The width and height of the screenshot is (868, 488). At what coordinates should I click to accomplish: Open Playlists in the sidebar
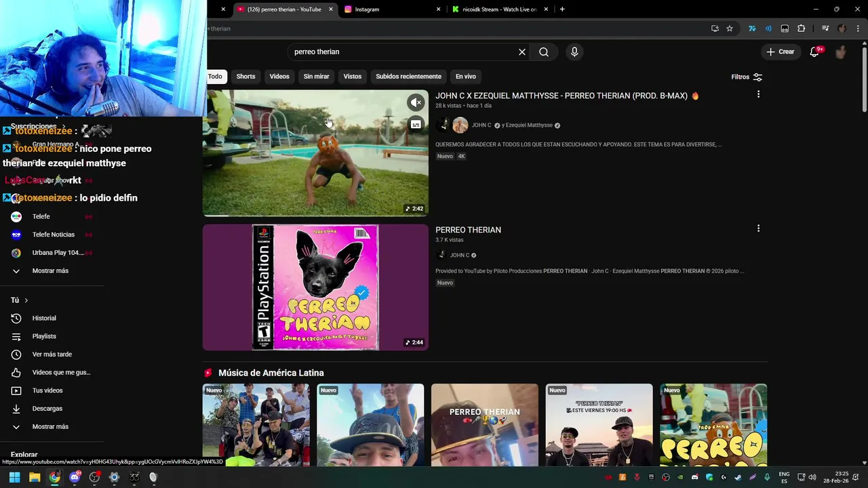click(43, 336)
